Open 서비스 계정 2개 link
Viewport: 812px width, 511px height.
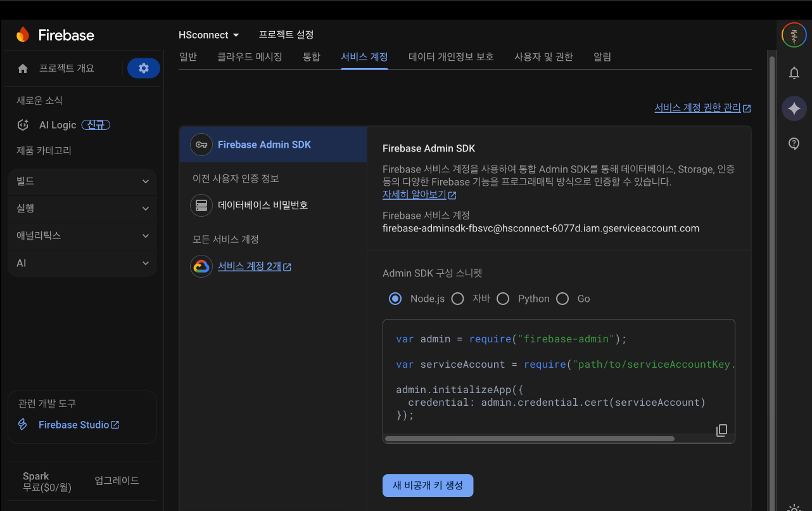pos(250,266)
